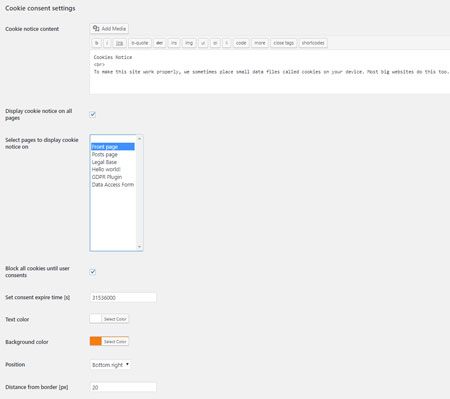The height and width of the screenshot is (399, 450).
Task: Select Posts page in the pages list
Action: pyautogui.click(x=113, y=154)
